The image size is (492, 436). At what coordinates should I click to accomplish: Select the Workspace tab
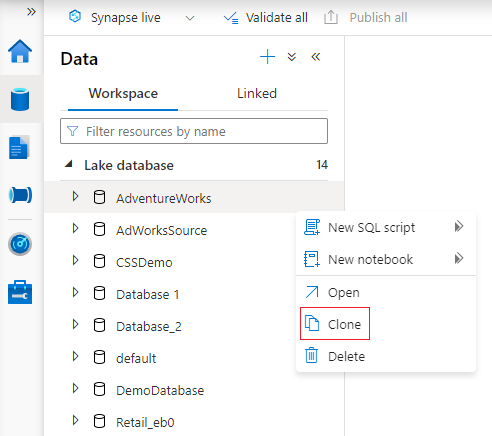tap(123, 94)
